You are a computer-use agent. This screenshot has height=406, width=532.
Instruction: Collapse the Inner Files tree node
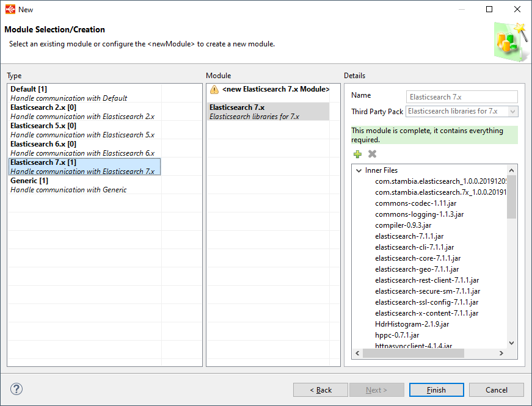(359, 170)
